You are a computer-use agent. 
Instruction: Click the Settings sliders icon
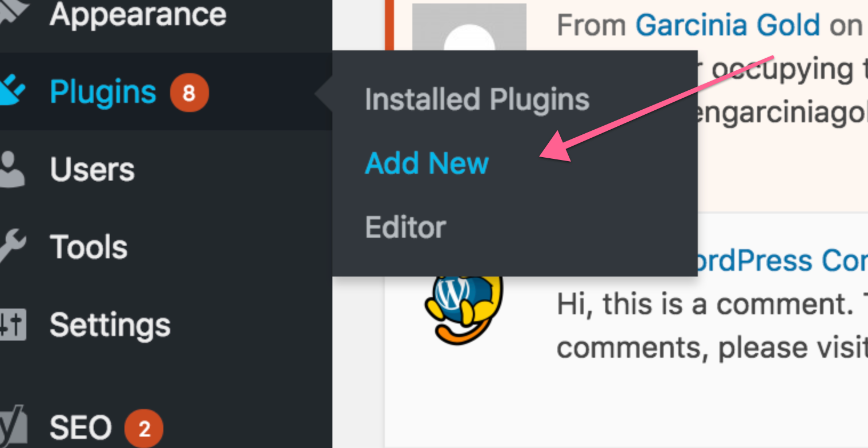(13, 325)
